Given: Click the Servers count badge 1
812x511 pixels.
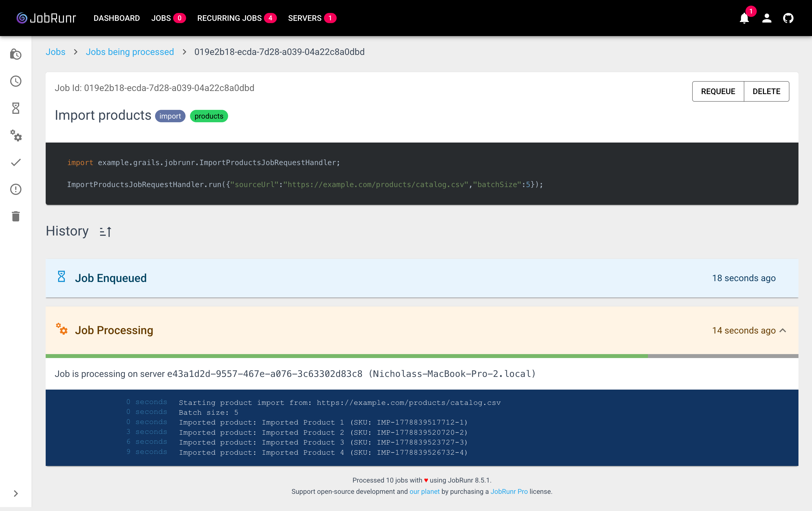Looking at the screenshot, I should 330,18.
